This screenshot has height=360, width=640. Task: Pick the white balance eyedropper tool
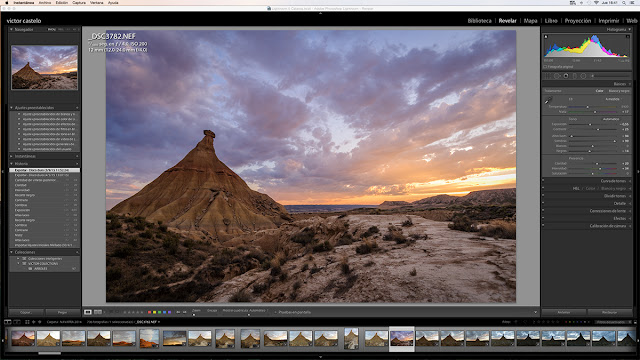(548, 100)
